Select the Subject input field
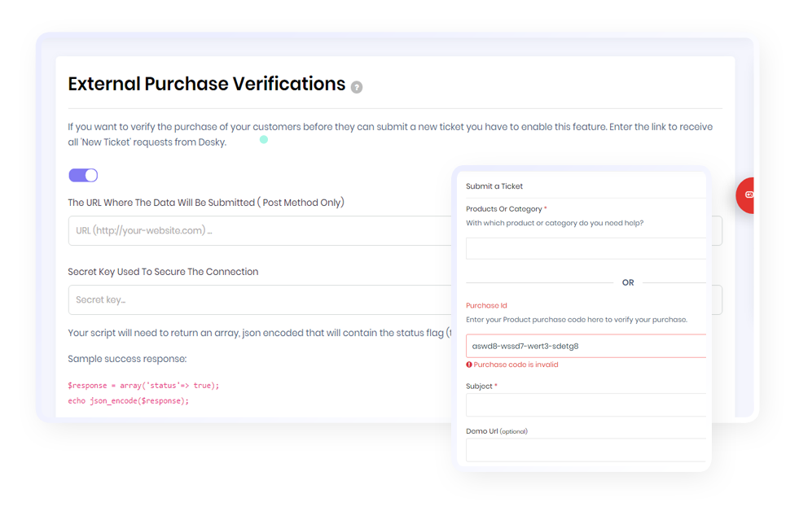The width and height of the screenshot is (812, 511). (586, 405)
